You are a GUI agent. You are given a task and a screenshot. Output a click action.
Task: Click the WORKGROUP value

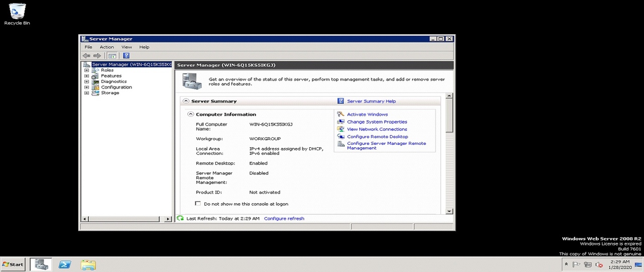(265, 139)
